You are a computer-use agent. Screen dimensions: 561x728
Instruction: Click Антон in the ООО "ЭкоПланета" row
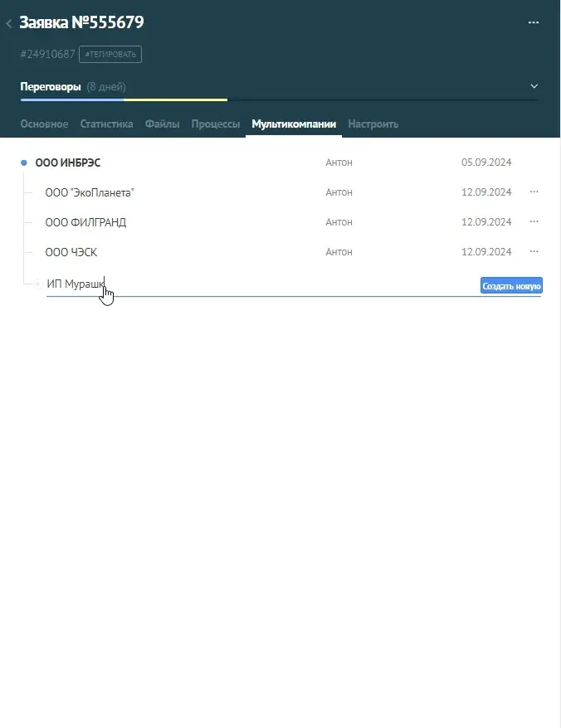[339, 192]
